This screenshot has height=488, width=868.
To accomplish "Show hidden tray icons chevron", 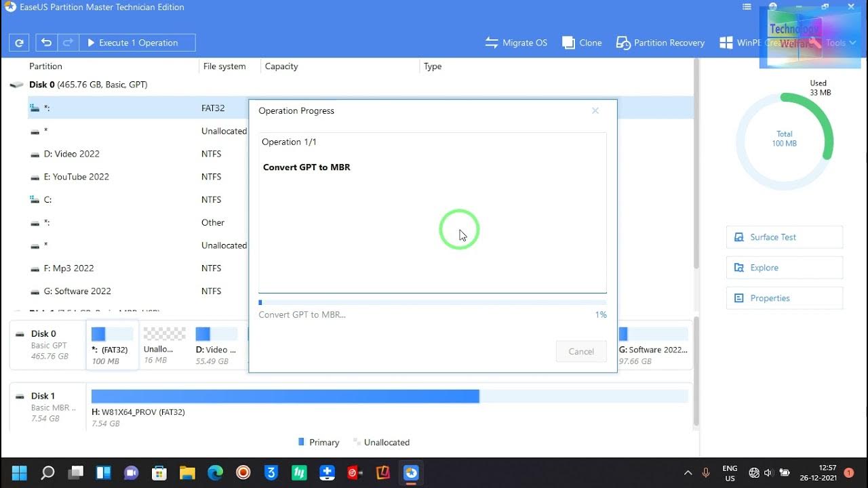I will (688, 473).
